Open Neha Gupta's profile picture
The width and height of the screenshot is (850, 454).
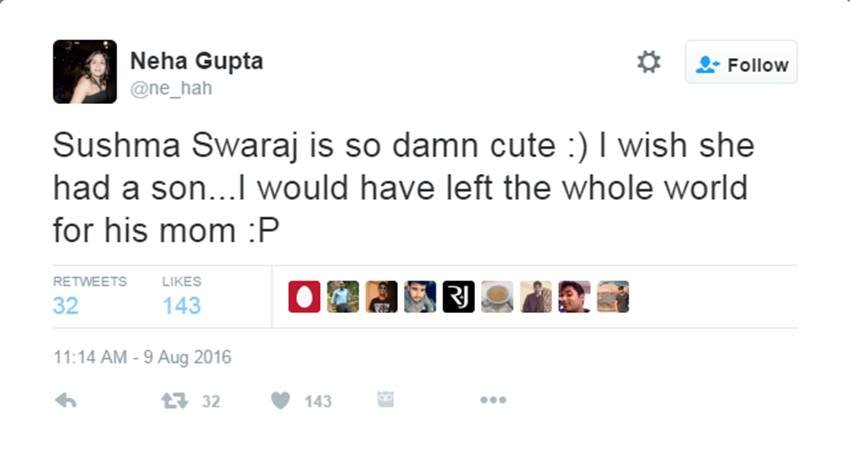point(85,72)
